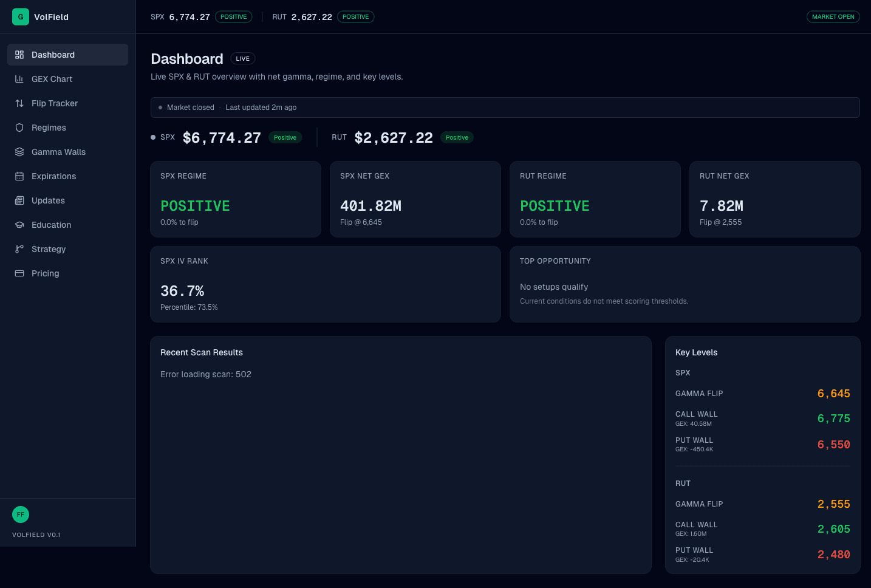871x588 pixels.
Task: Click the LIVE badge next to Dashboard
Action: tap(242, 59)
